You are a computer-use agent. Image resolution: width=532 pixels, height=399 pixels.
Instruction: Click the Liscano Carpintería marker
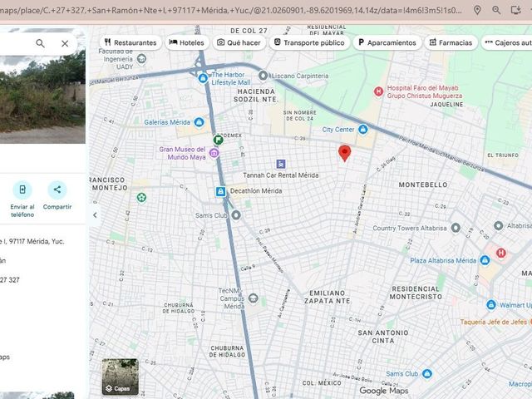264,76
